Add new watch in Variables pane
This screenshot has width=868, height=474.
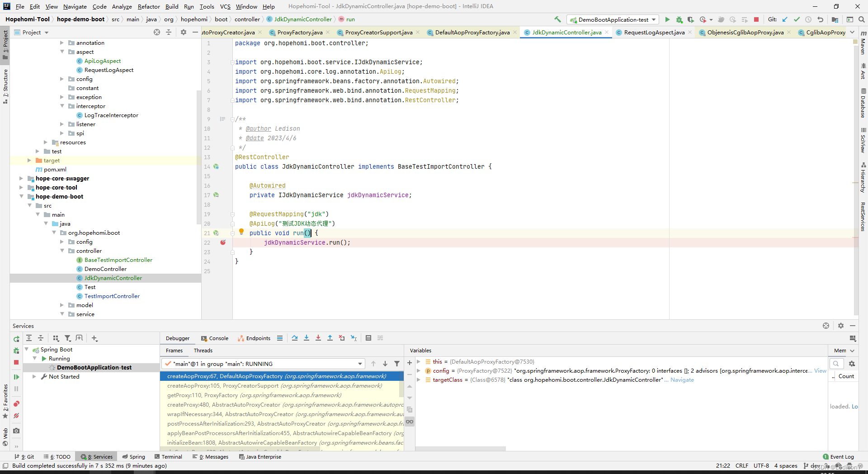pyautogui.click(x=410, y=363)
